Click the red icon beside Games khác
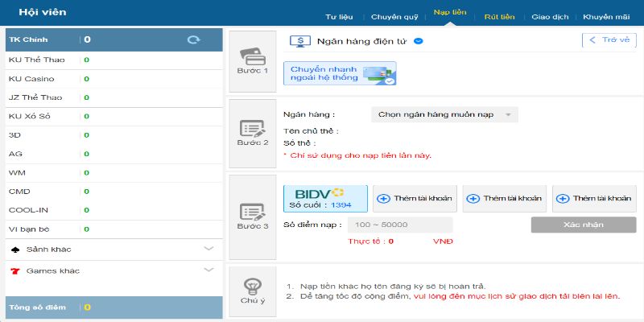The width and height of the screenshot is (644, 322). [x=15, y=271]
